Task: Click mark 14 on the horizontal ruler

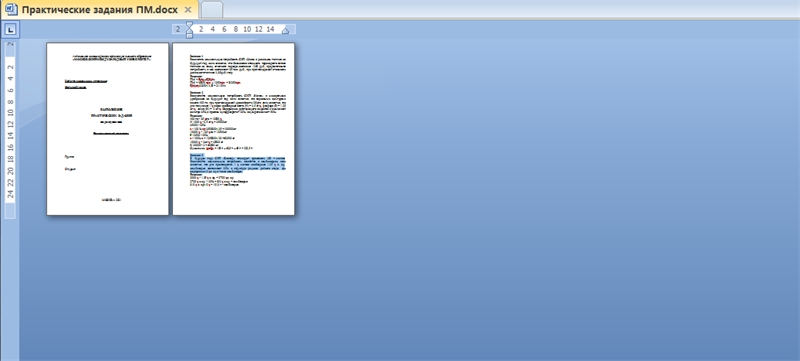Action: pos(270,29)
